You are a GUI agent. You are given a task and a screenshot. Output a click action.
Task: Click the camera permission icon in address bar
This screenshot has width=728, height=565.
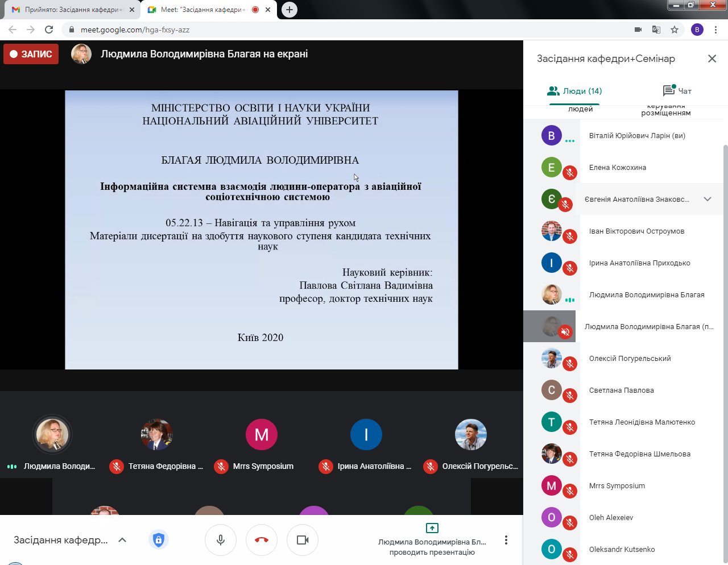(638, 30)
